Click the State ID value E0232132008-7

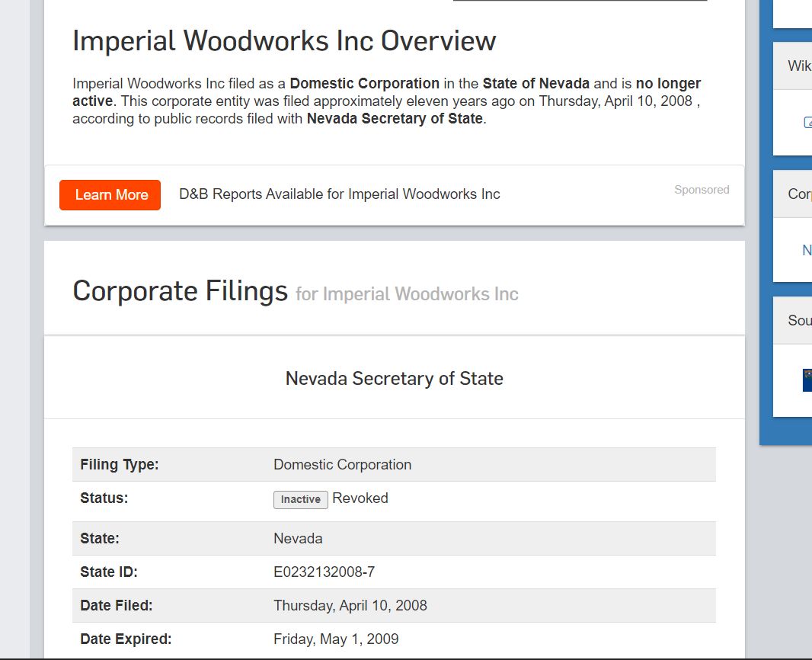[x=324, y=572]
